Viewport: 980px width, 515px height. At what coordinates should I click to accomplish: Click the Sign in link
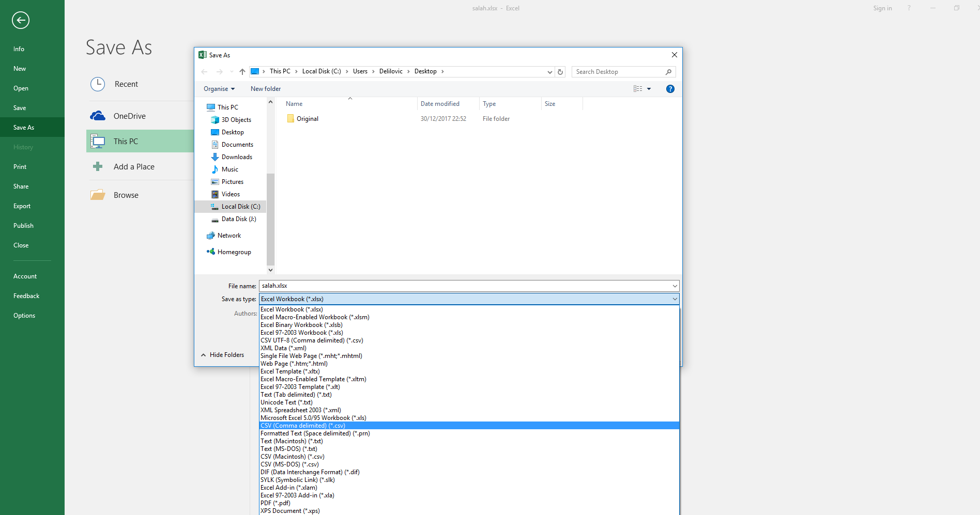(x=882, y=8)
